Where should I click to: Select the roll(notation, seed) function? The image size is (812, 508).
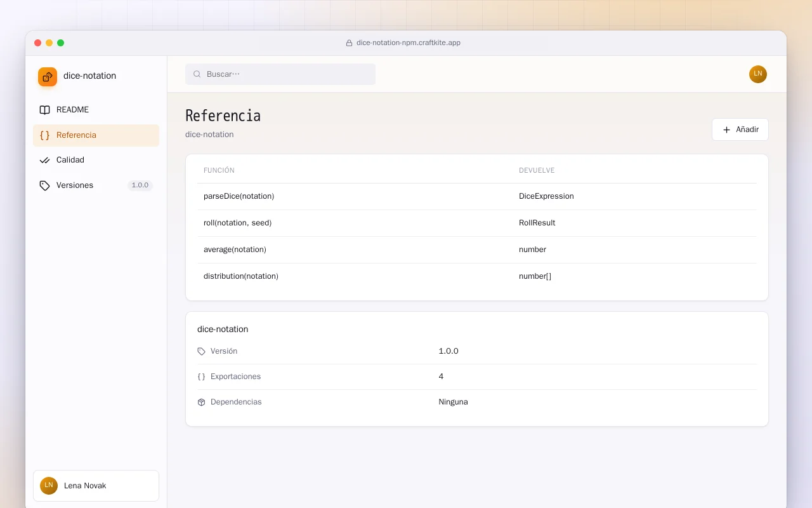[237, 223]
